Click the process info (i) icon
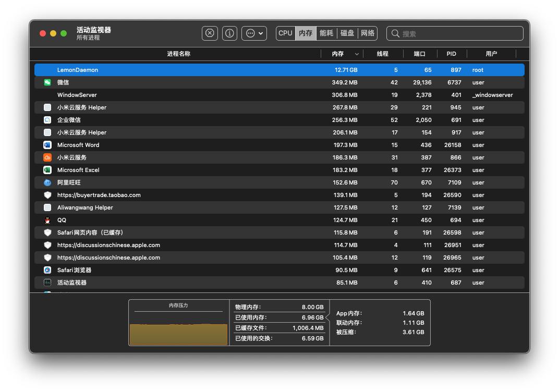Image resolution: width=559 pixels, height=392 pixels. tap(229, 33)
